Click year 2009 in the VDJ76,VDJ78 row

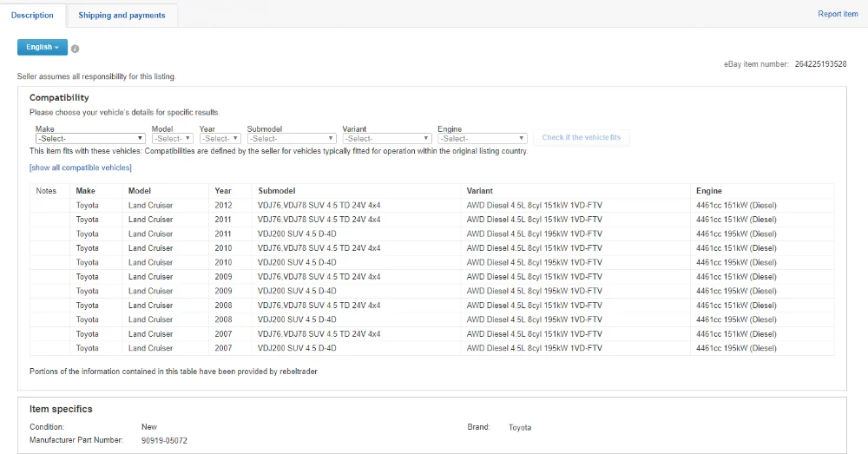pyautogui.click(x=223, y=277)
